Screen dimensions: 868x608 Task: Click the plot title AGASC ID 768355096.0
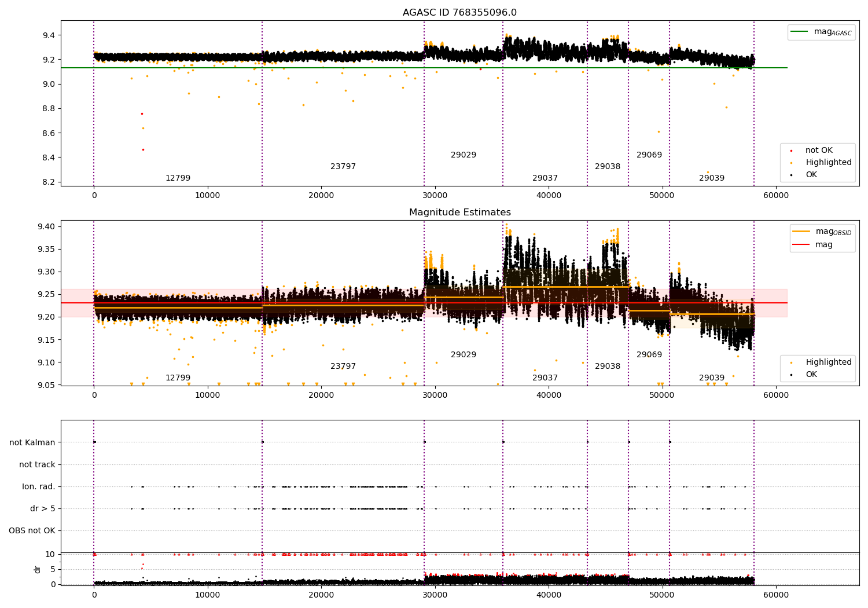[x=459, y=13]
